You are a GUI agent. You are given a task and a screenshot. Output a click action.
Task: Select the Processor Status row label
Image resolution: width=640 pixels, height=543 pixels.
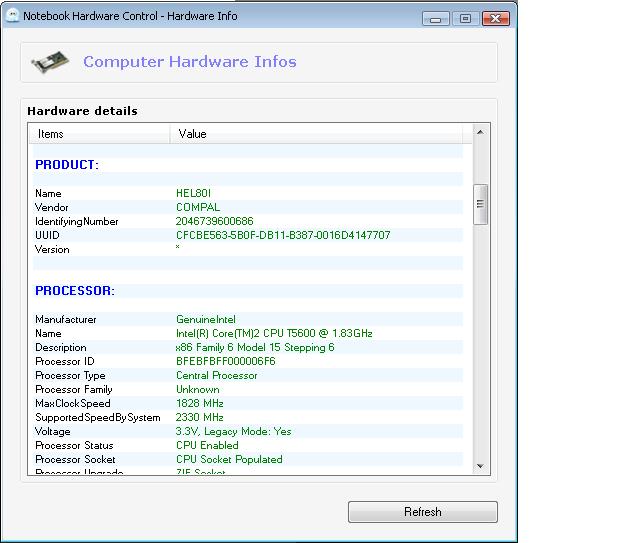tap(74, 445)
